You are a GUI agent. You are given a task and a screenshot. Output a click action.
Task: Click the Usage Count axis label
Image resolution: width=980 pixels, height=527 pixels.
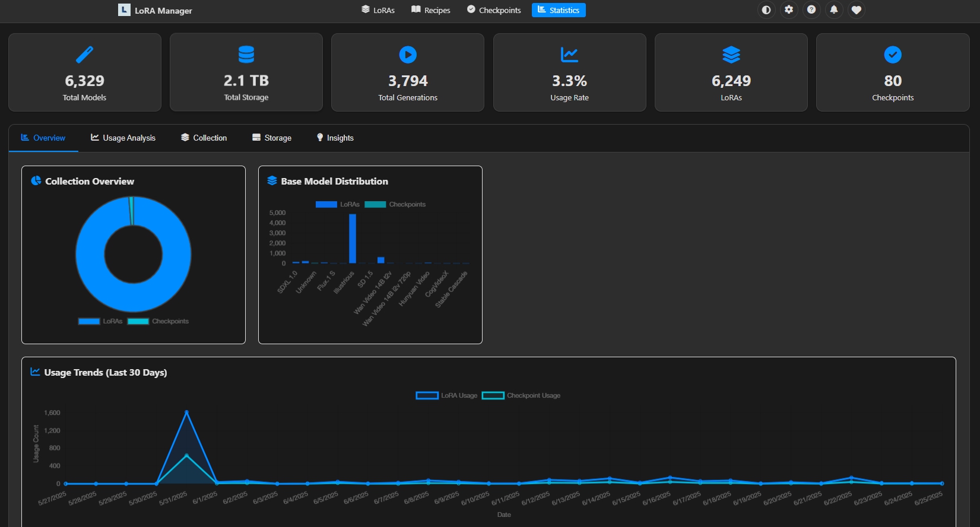36,443
